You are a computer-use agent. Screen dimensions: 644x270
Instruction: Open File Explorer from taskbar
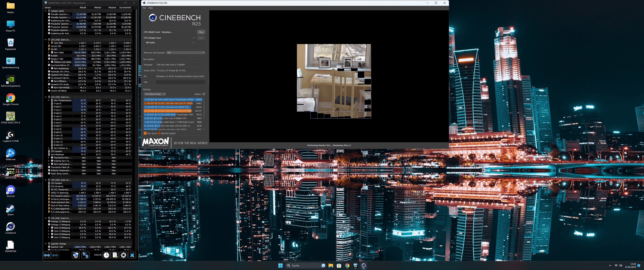[x=330, y=265]
